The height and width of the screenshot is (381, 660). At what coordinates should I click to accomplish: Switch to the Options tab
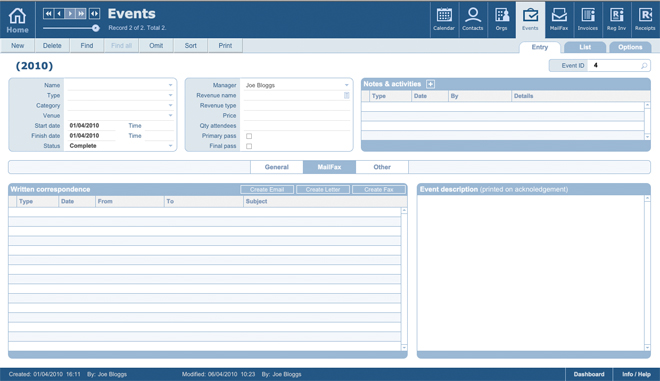click(x=630, y=47)
